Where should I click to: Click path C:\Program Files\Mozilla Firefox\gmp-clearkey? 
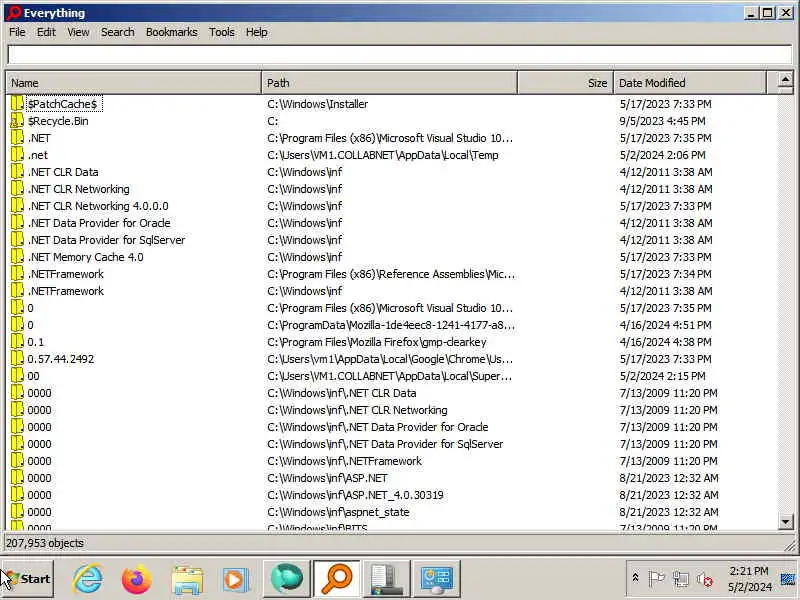pos(377,342)
